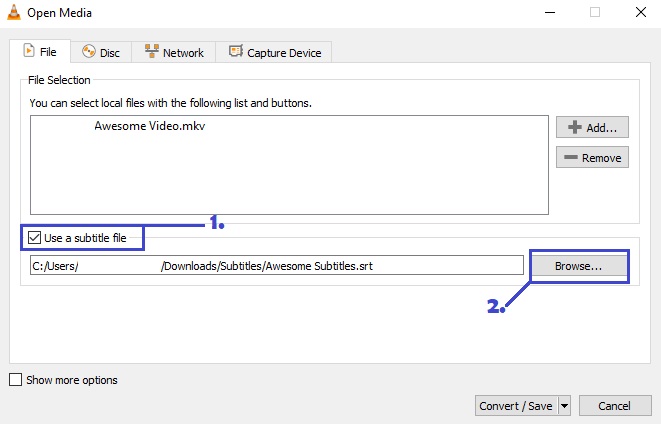The width and height of the screenshot is (661, 424).
Task: Click the Network tab's network icon
Action: coord(152,51)
